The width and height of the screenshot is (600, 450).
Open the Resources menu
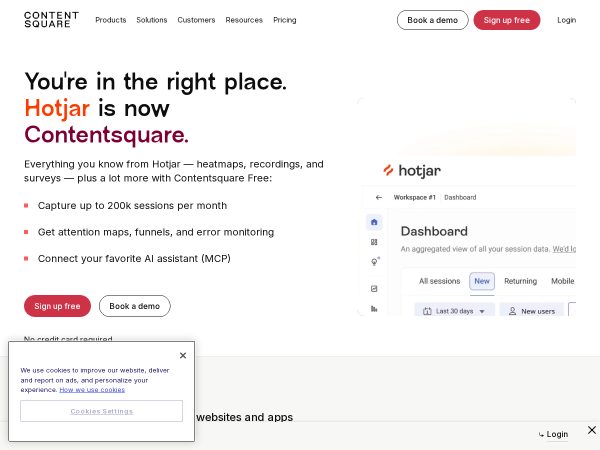[x=244, y=20]
